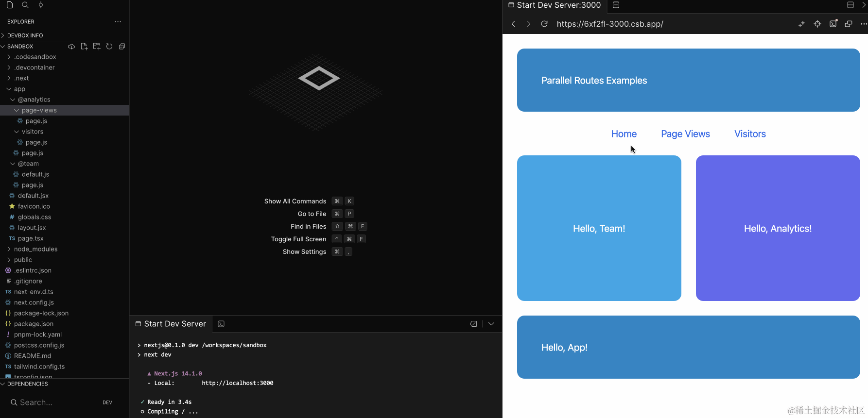This screenshot has width=868, height=418.
Task: Open the Search panel in the activity bar
Action: pos(25,5)
